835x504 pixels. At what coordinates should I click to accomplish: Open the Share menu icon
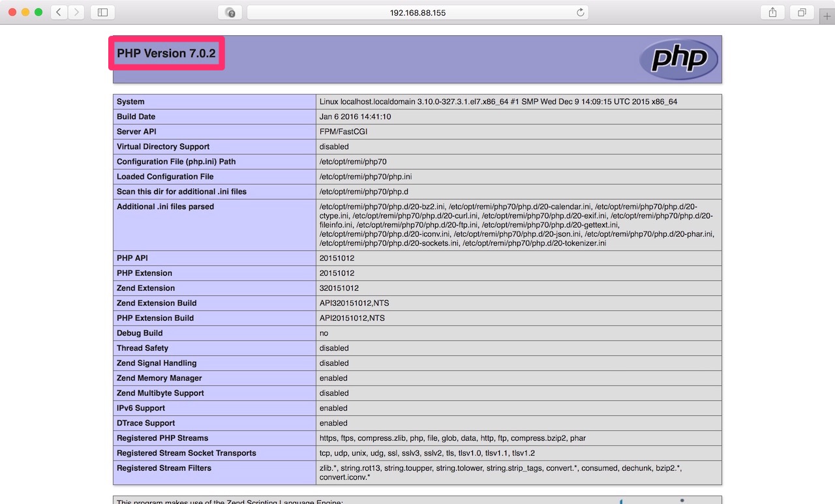[772, 12]
